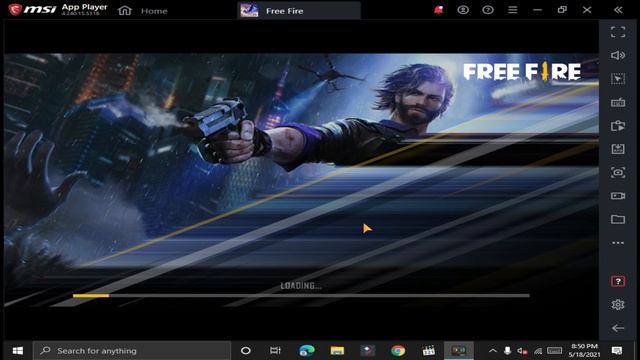The width and height of the screenshot is (640, 360).
Task: Click the Free Fire loading progress bar
Action: [x=301, y=296]
